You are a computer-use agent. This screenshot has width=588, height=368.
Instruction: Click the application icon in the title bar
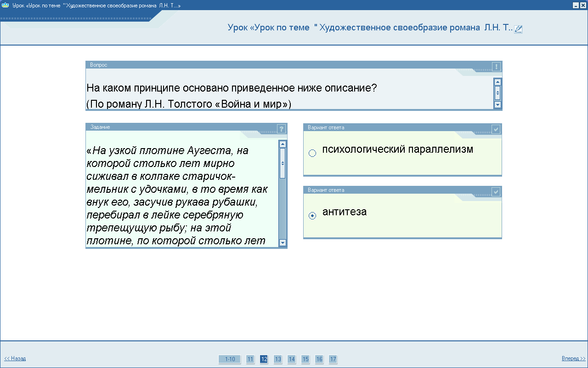(6, 5)
